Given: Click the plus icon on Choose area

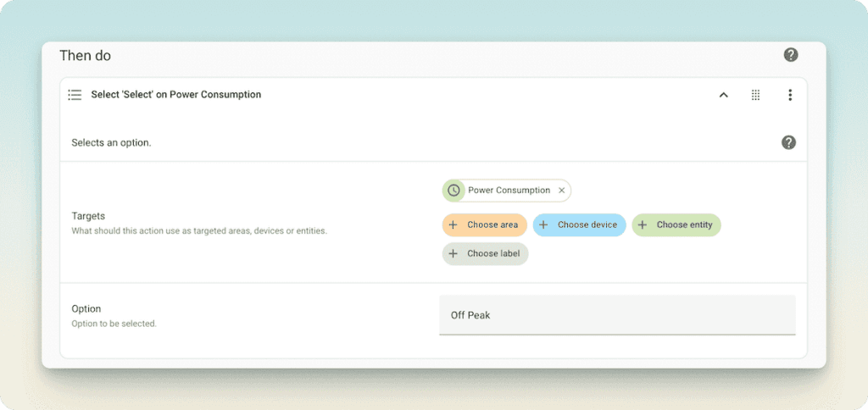Looking at the screenshot, I should pyautogui.click(x=453, y=224).
